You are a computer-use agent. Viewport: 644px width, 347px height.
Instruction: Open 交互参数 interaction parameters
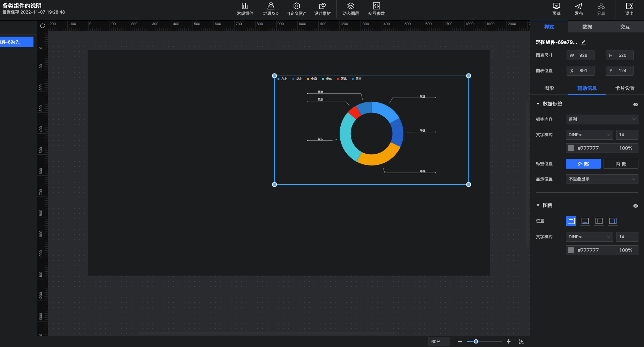pos(376,9)
